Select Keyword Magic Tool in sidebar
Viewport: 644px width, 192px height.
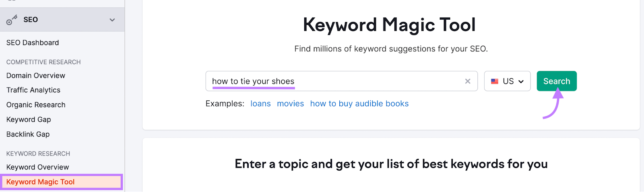41,182
